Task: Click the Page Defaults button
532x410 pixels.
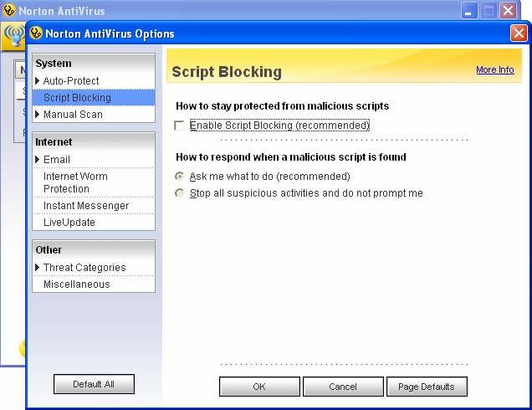Action: [427, 387]
